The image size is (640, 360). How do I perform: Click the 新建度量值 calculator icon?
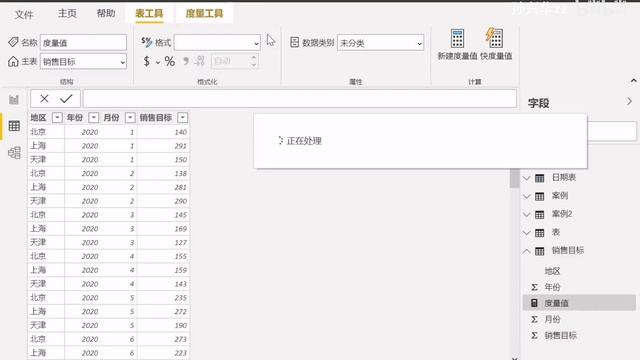(457, 38)
